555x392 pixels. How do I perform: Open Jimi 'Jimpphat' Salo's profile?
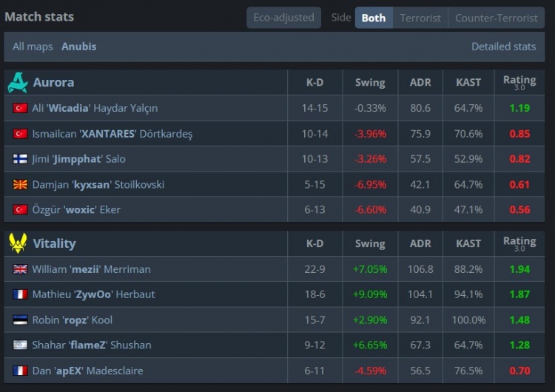point(78,159)
